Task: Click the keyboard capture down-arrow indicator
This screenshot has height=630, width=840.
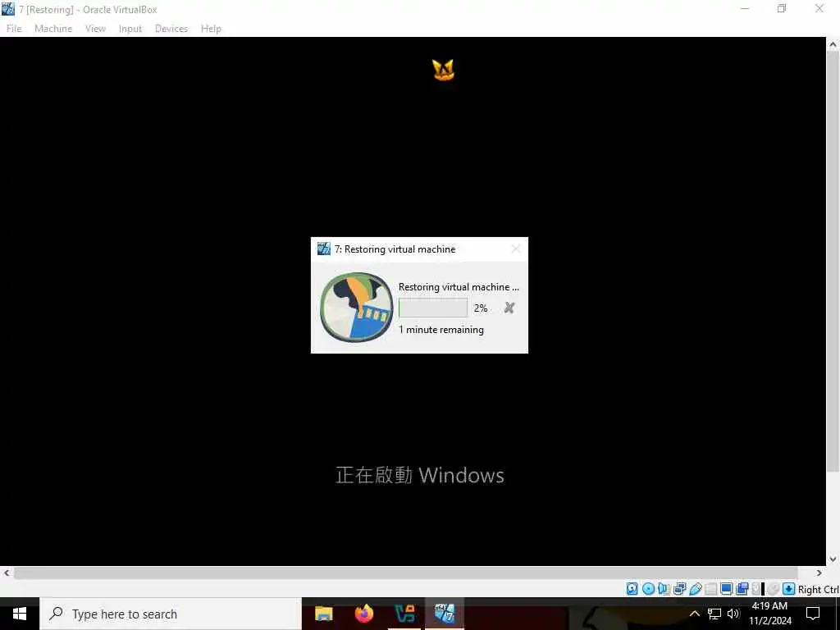Action: point(788,589)
